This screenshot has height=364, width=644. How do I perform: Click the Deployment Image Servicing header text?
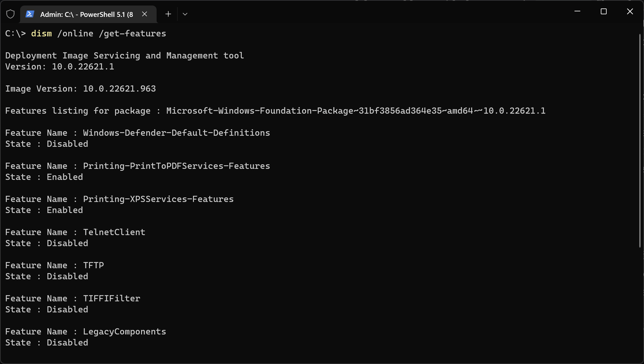point(124,55)
